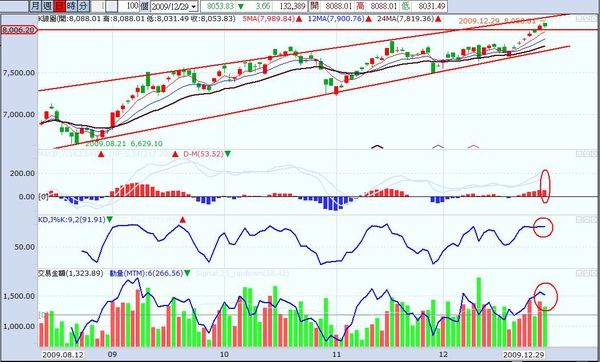
Task: Switch chart to hourly period 時
Action: point(71,6)
